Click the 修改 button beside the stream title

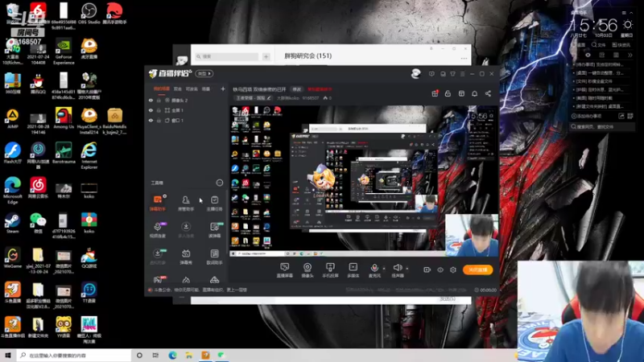pyautogui.click(x=296, y=89)
